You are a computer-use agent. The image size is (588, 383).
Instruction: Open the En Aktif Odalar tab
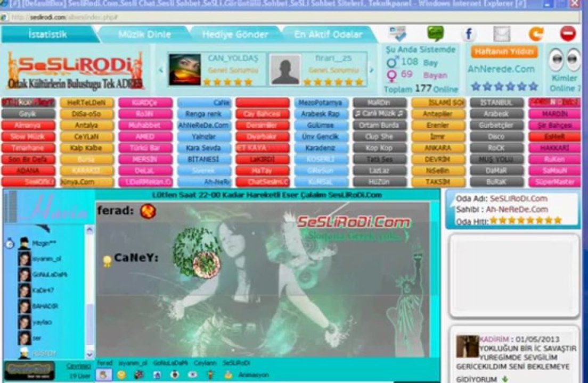(328, 35)
